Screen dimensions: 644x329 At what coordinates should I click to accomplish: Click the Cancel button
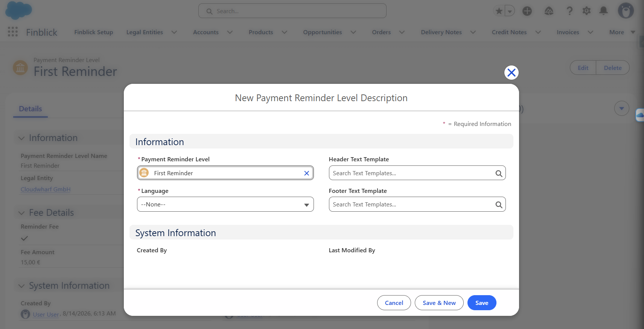pos(394,303)
